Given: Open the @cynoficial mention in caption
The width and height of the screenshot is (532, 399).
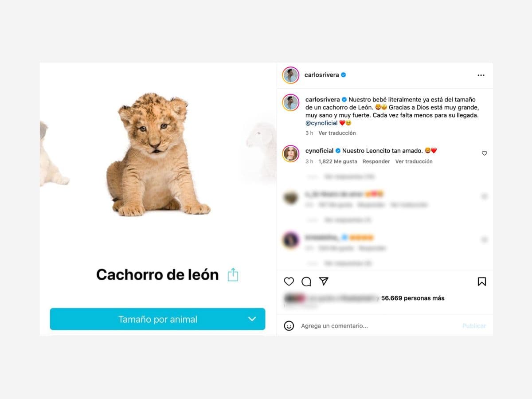Looking at the screenshot, I should (321, 123).
